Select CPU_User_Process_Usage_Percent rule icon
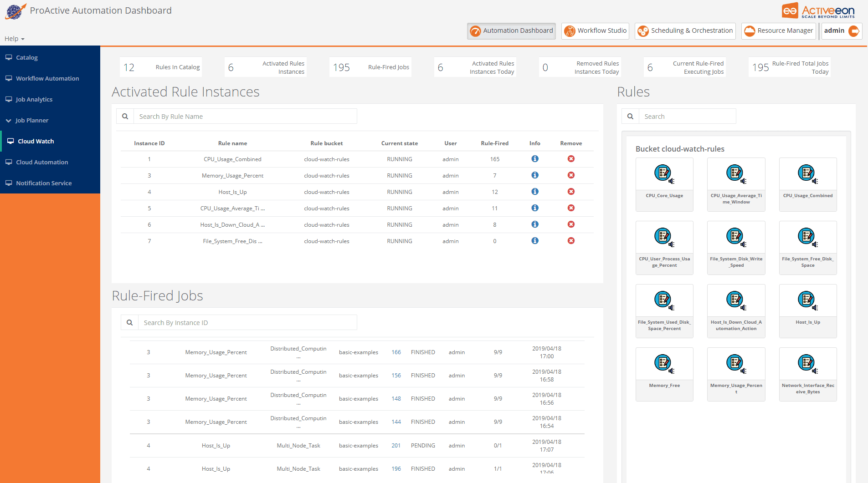The width and height of the screenshot is (868, 483). 664,237
